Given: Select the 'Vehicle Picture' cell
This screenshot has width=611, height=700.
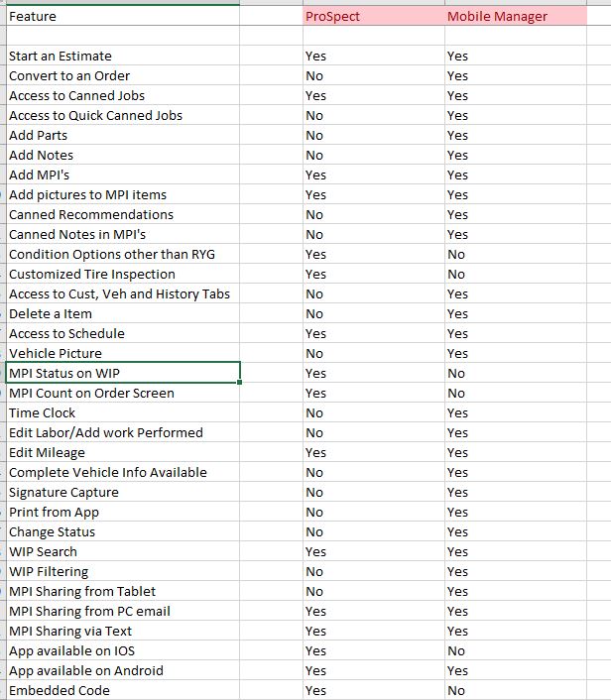Looking at the screenshot, I should [123, 353].
